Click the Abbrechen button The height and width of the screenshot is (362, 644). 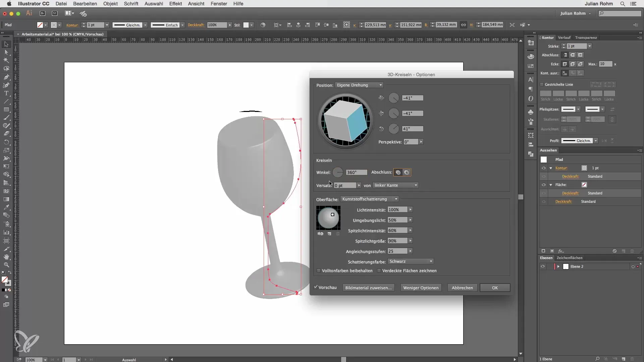[462, 288]
